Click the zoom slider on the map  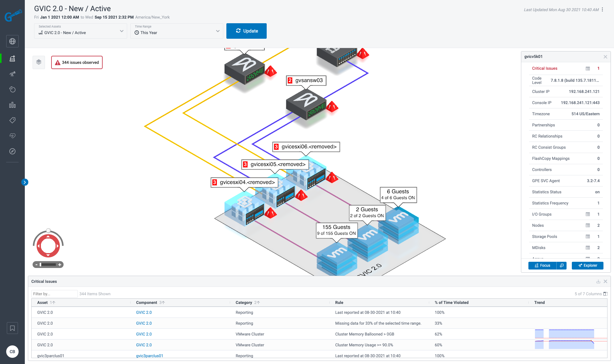pos(48,265)
